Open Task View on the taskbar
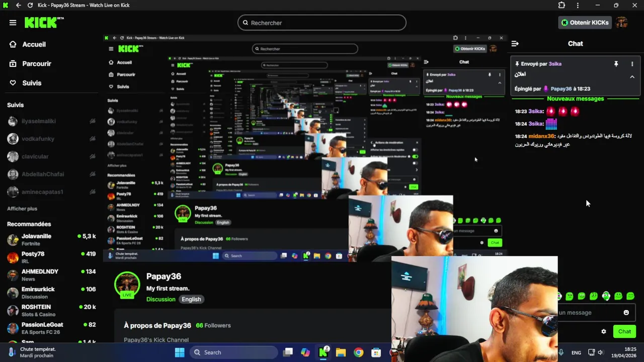The width and height of the screenshot is (644, 362). 288,352
